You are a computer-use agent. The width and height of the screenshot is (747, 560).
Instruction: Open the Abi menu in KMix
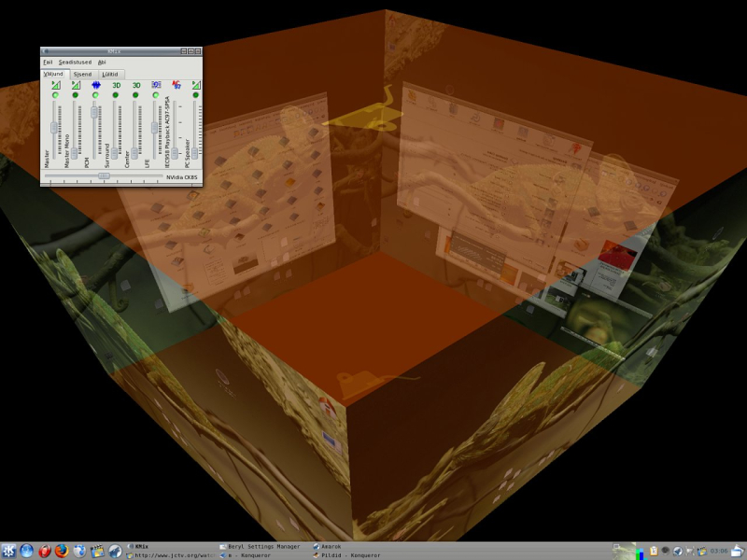102,62
